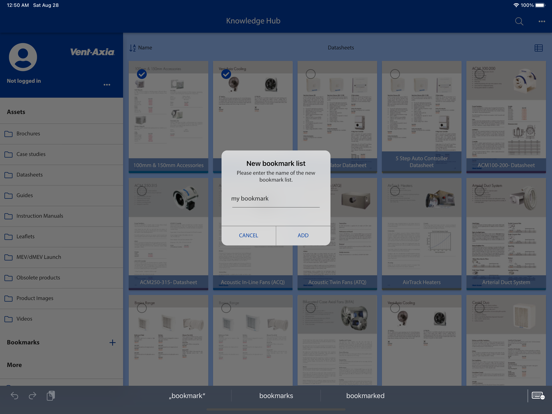Uncheck the 100mm & 150mm Accessories selection
The image size is (552, 414).
click(142, 74)
